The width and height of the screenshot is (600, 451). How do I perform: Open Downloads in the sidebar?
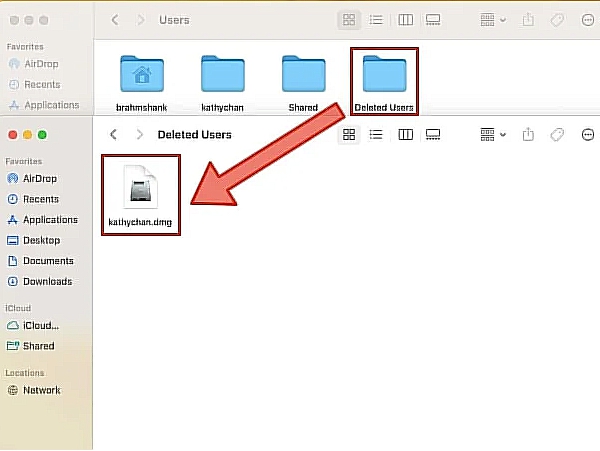[39, 282]
